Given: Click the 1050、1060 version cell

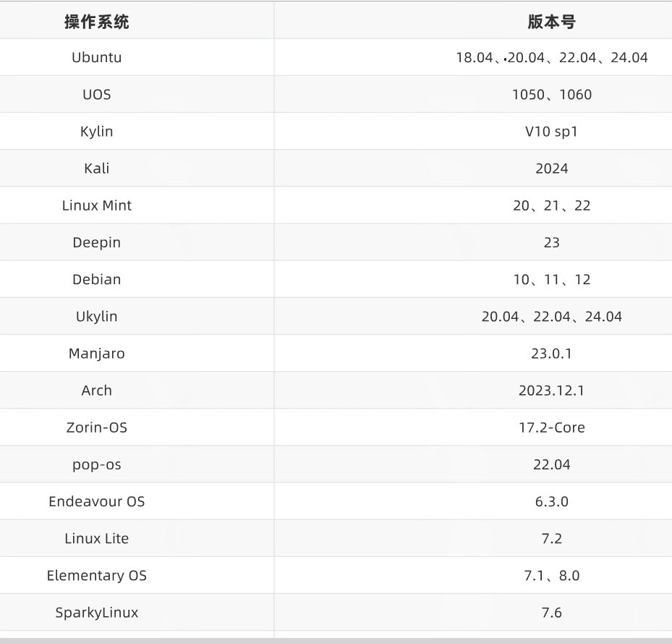Looking at the screenshot, I should pos(551,95).
